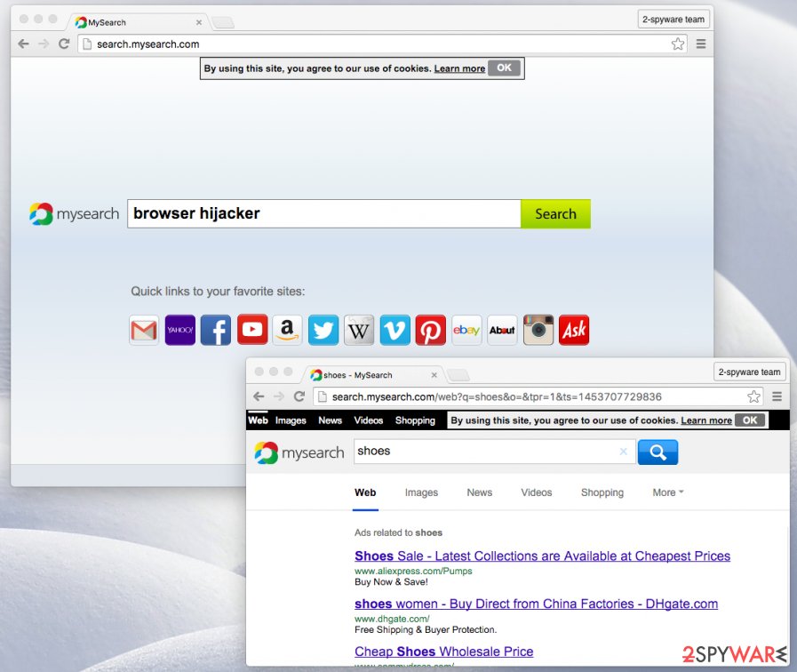
Task: Bookmark search.mysearch.com with the star icon
Action: pos(678,44)
